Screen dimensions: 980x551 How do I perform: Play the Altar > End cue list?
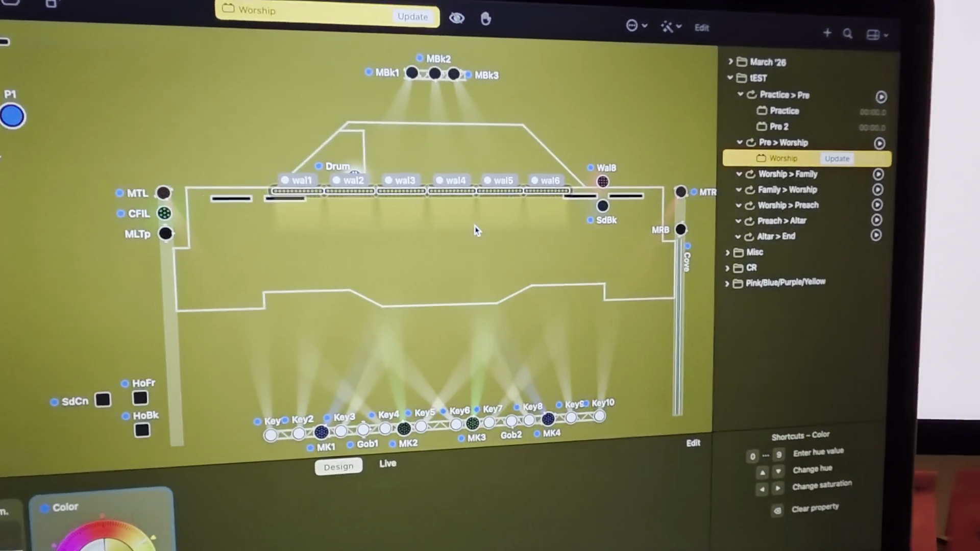(x=876, y=235)
